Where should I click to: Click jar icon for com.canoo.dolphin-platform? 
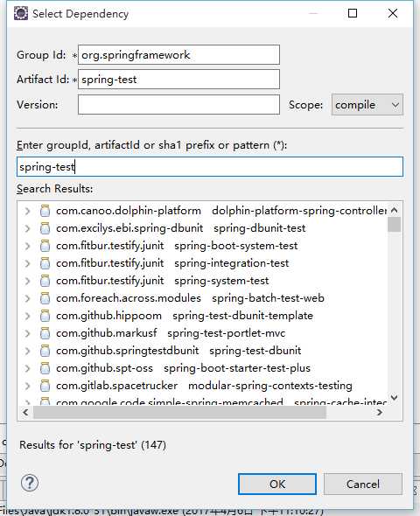[45, 211]
